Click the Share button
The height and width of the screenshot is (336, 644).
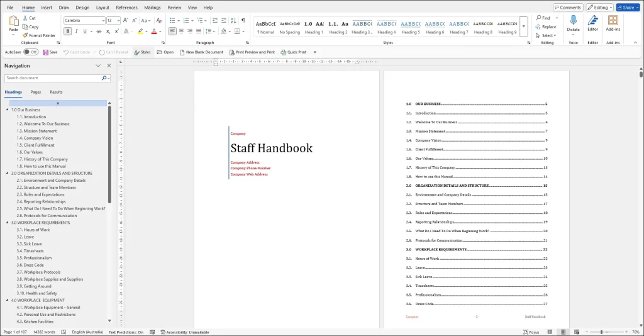[628, 8]
